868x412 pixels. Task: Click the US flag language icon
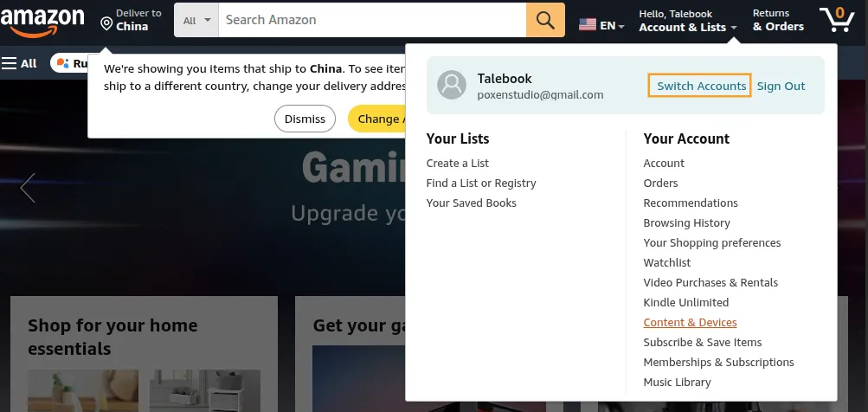click(588, 25)
